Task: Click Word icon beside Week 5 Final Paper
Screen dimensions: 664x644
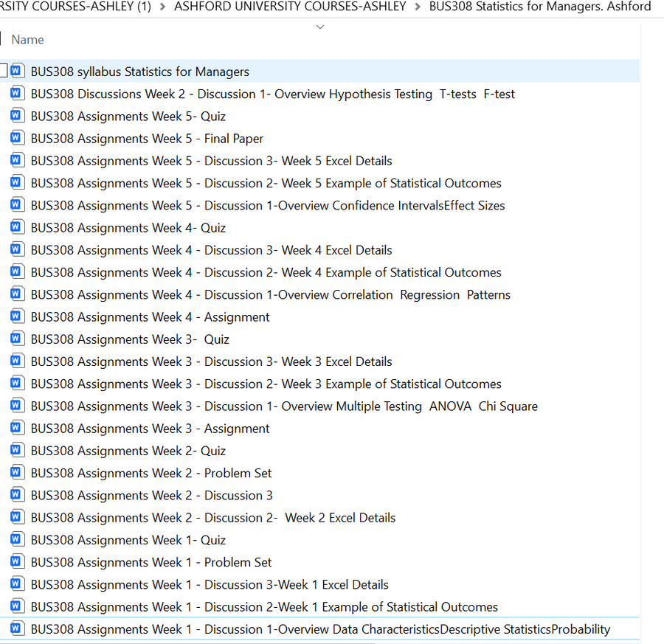Action: coord(17,138)
